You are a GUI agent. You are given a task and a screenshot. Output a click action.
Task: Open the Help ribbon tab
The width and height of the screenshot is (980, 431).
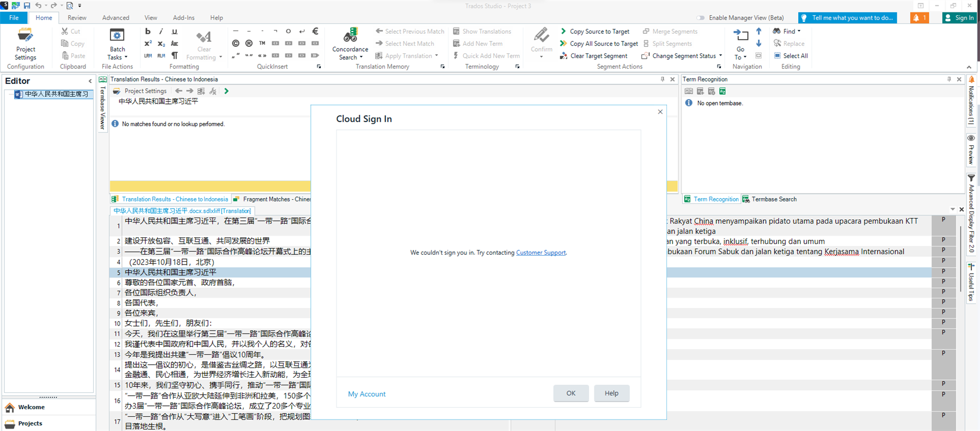click(x=217, y=18)
